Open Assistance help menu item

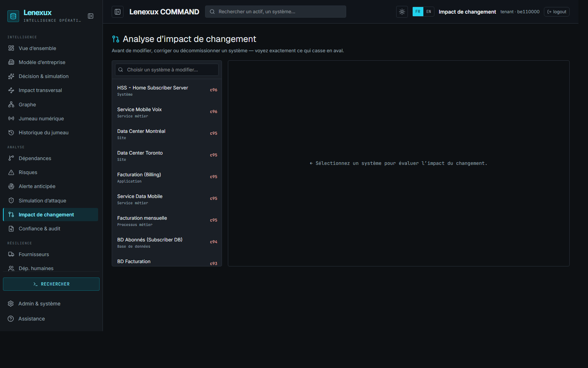pyautogui.click(x=51, y=319)
